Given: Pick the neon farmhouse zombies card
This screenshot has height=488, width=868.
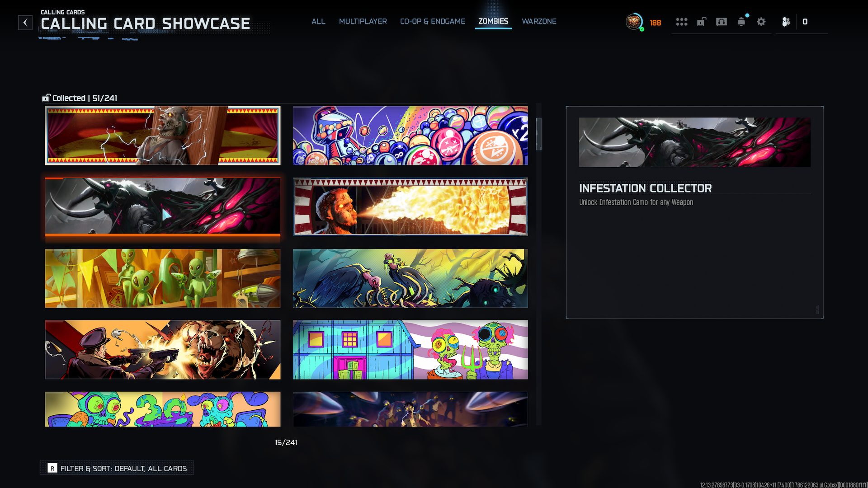Looking at the screenshot, I should pos(410,350).
